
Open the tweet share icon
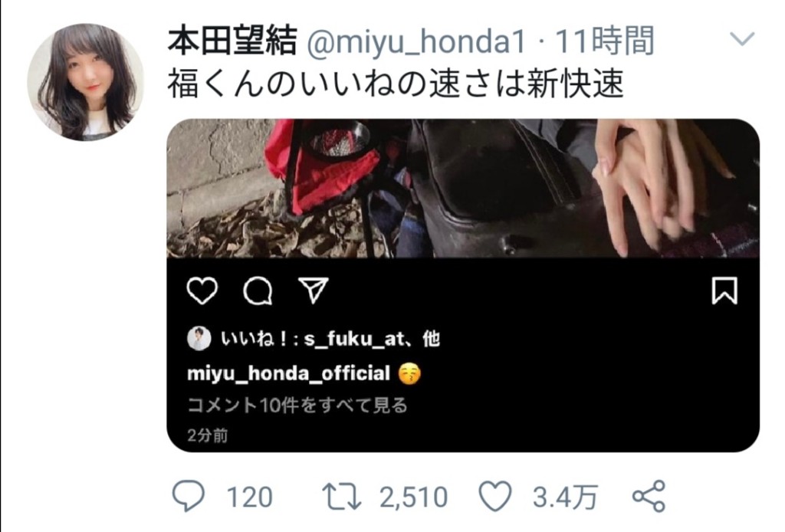click(649, 496)
